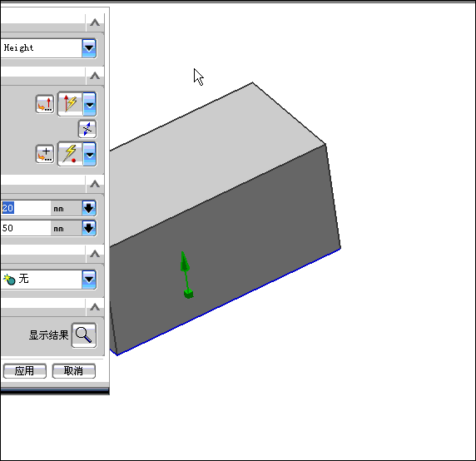Screen dimensions: 476x461
Task: Collapse the preview section chevron above 显示结果
Action: click(95, 307)
